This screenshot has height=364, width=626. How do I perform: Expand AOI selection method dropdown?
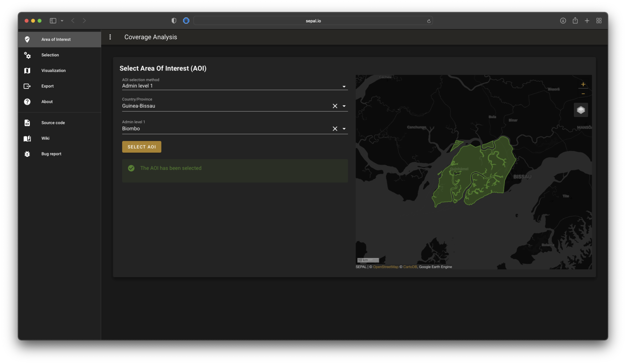[344, 87]
